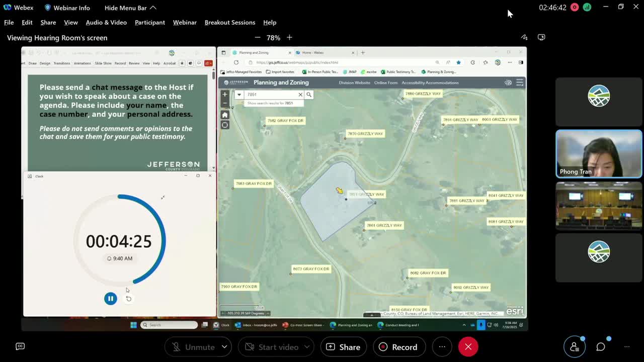Click the closed captions icon
The width and height of the screenshot is (644, 362).
tap(20, 346)
